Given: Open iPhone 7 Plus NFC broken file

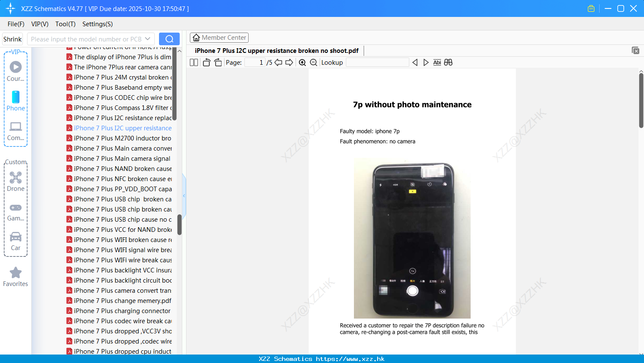Looking at the screenshot, I should (x=119, y=179).
